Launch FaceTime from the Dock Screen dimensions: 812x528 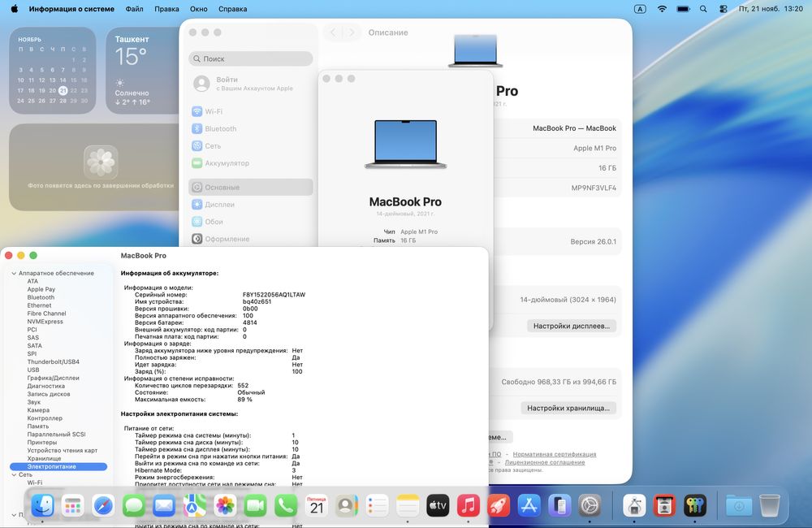[x=255, y=505]
